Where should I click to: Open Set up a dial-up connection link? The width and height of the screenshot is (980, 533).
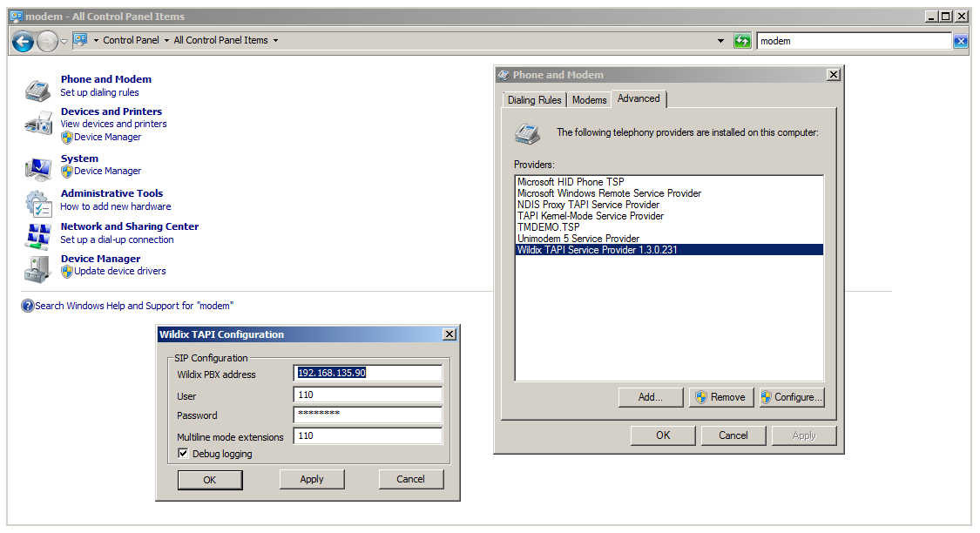117,240
